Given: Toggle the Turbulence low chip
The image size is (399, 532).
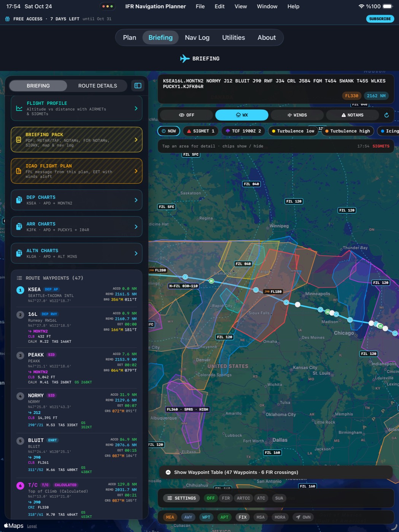Looking at the screenshot, I should point(293,131).
